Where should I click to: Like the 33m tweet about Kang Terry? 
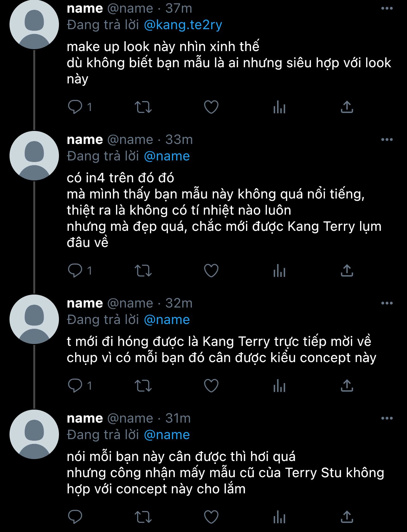click(x=211, y=271)
